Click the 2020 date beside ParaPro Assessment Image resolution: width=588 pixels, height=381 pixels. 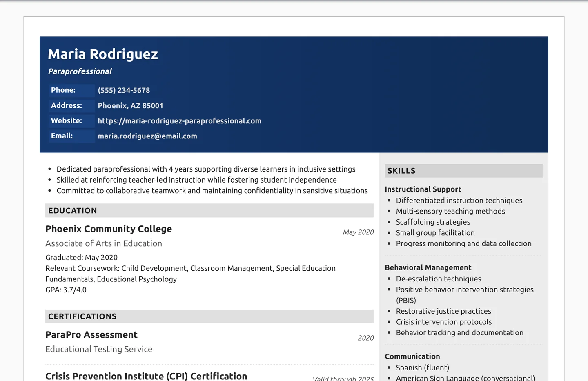click(365, 338)
